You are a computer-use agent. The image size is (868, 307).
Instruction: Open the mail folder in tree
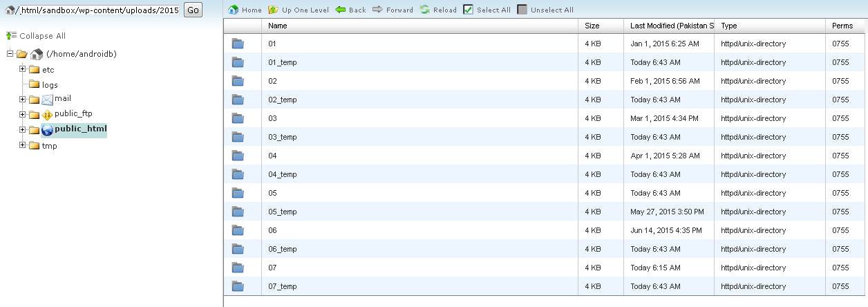pyautogui.click(x=63, y=98)
